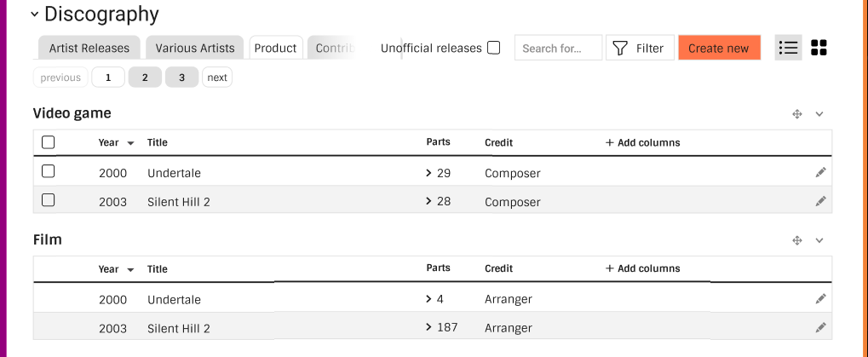Edit Silent Hill 2 row in Film table
The width and height of the screenshot is (868, 357).
pos(820,328)
